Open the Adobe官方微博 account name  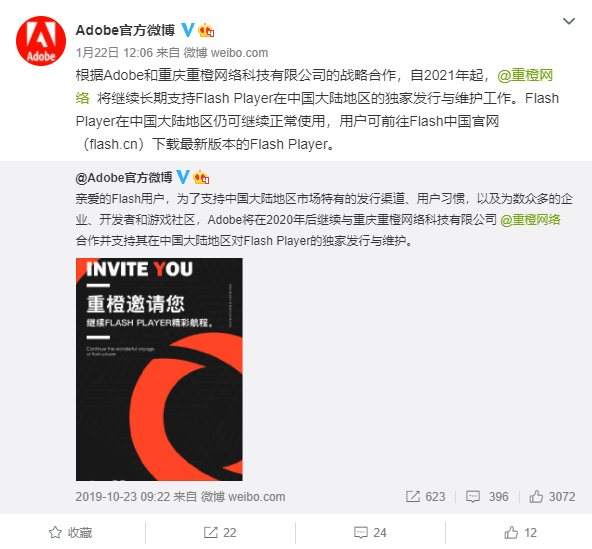tap(125, 30)
